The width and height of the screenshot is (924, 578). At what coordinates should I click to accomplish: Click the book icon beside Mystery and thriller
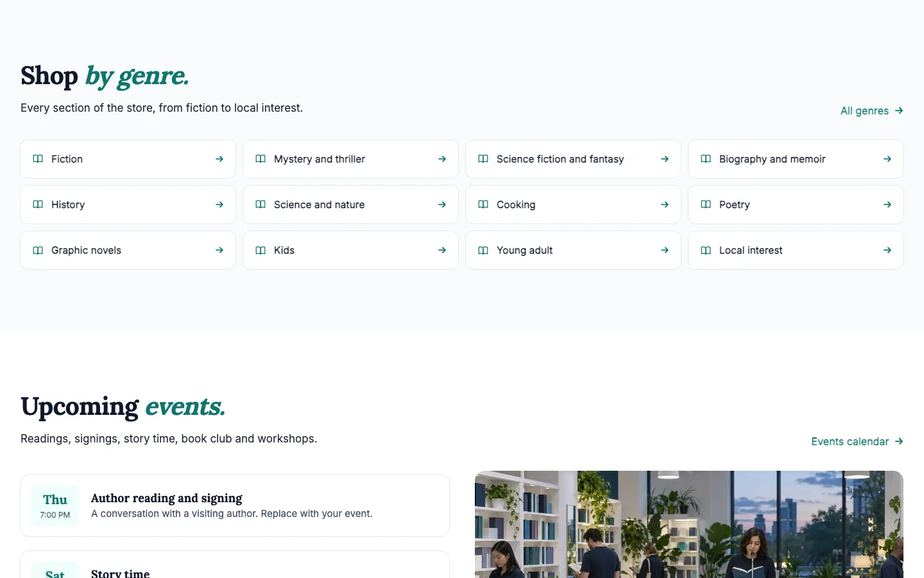pyautogui.click(x=261, y=159)
